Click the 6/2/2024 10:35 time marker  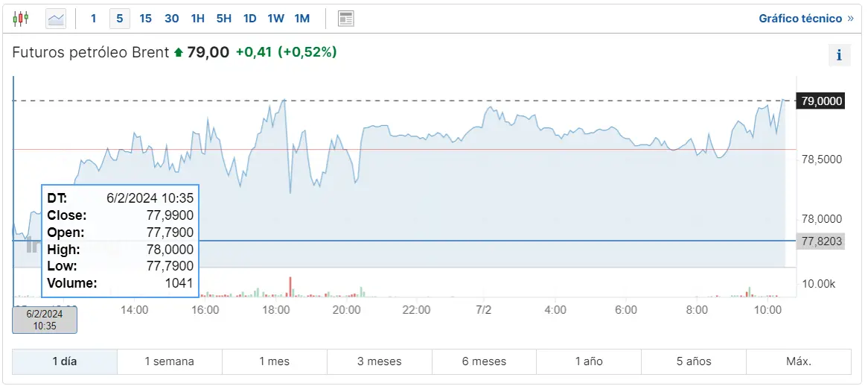coord(45,320)
